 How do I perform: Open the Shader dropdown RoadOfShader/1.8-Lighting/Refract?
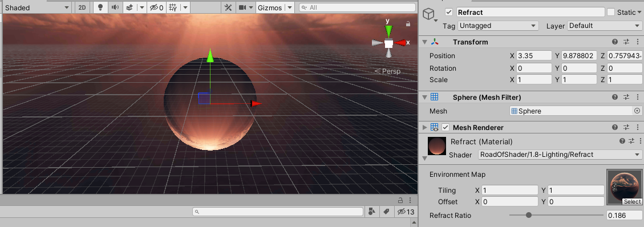tap(560, 155)
